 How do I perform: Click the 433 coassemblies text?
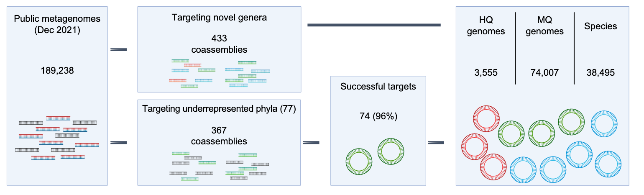click(219, 44)
